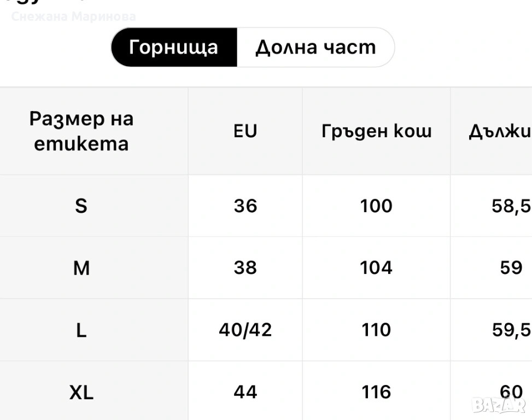This screenshot has width=532, height=420.
Task: Click the Снежана Маринова watermark text
Action: [73, 16]
